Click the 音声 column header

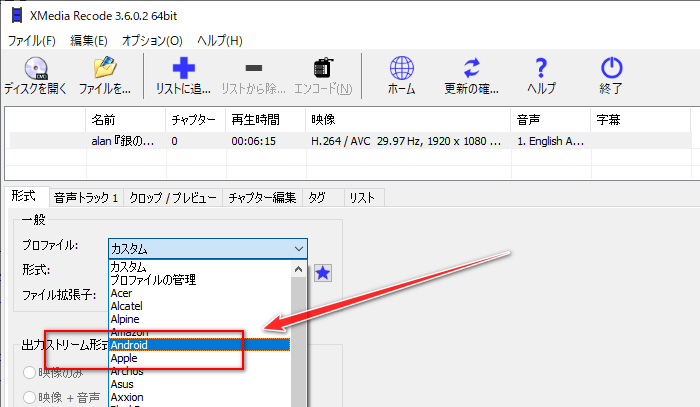coord(551,120)
